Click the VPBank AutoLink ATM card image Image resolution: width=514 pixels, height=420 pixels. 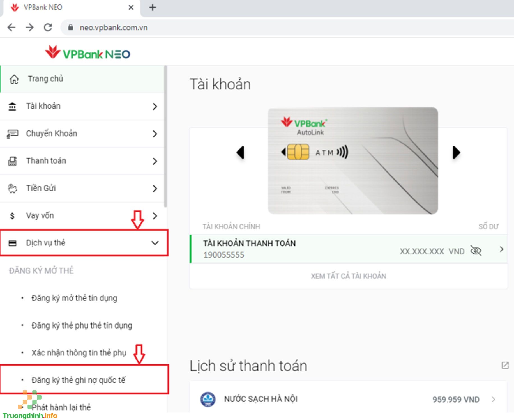pyautogui.click(x=353, y=160)
